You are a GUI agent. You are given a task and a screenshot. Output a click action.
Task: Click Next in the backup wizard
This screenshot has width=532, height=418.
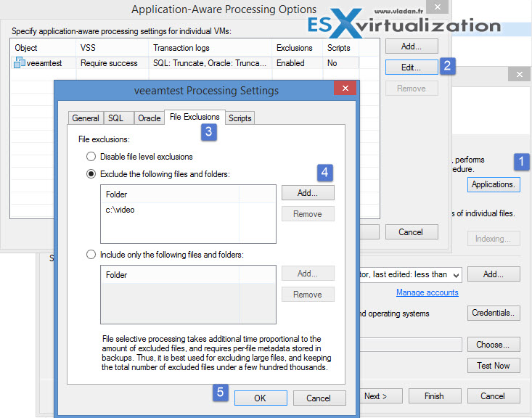click(381, 396)
